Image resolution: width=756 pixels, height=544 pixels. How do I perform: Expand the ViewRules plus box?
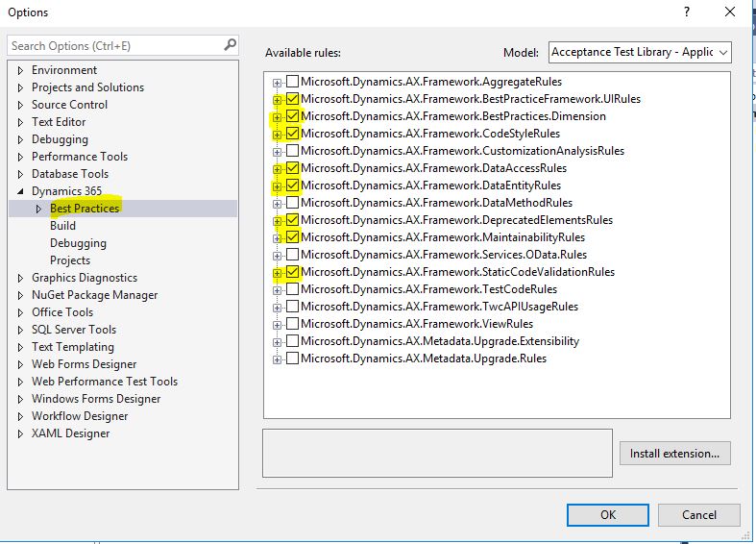click(277, 325)
